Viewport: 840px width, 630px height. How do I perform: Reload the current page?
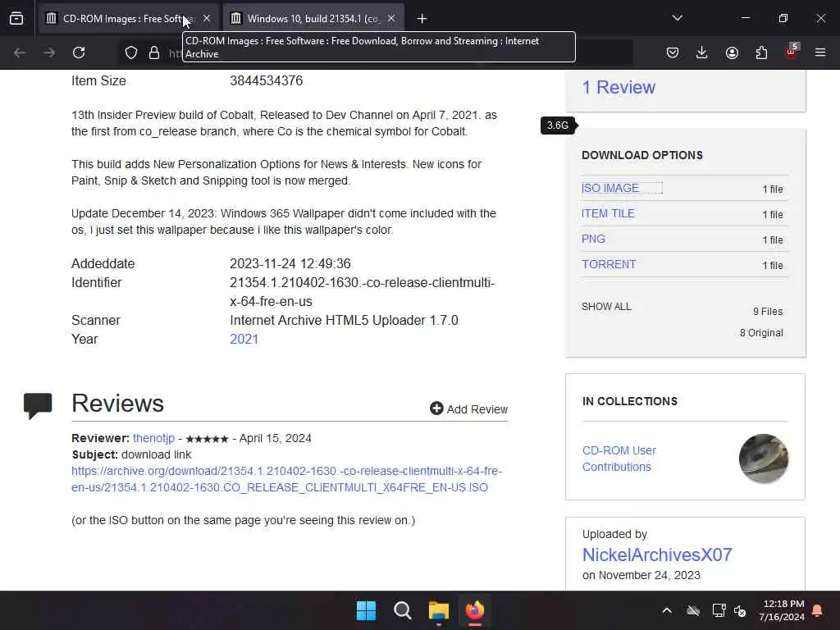[x=79, y=52]
